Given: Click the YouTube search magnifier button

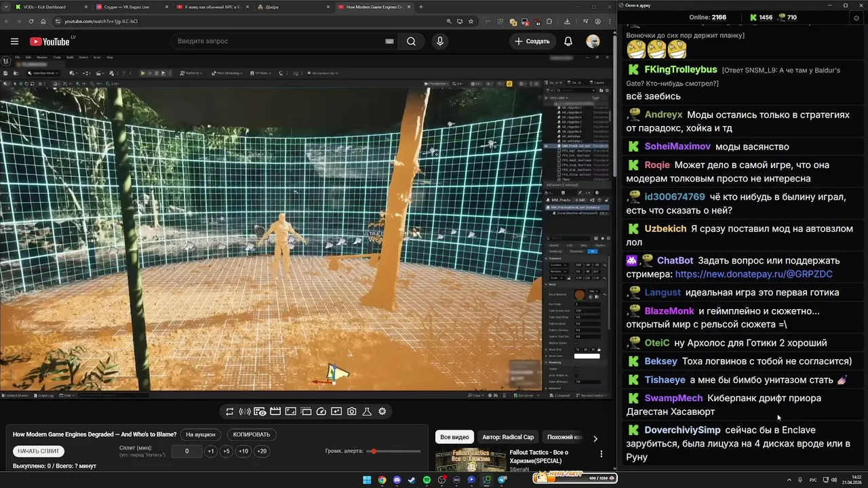Looking at the screenshot, I should pos(411,41).
